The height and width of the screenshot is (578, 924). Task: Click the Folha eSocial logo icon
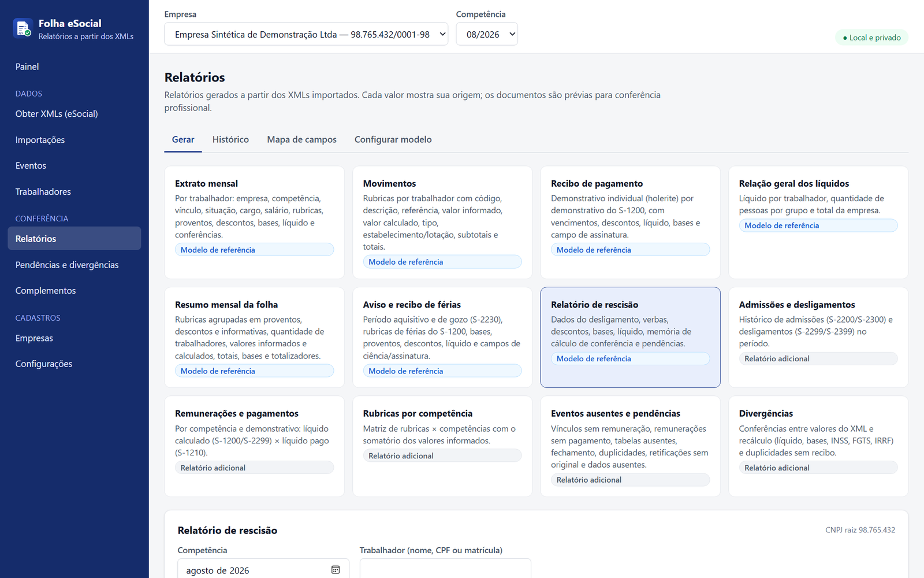[23, 28]
